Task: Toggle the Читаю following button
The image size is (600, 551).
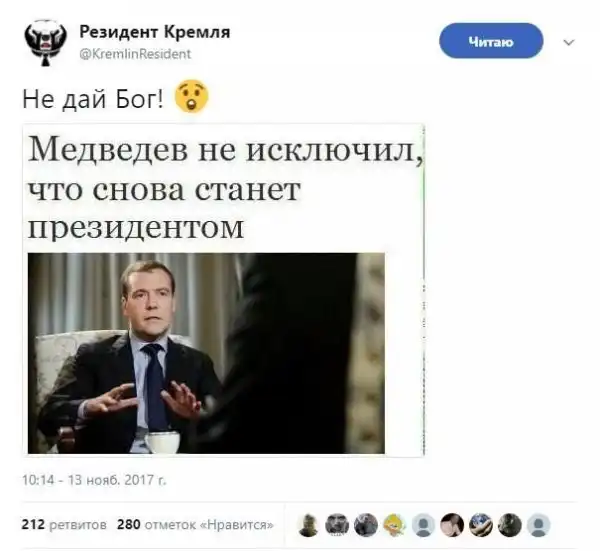Action: [491, 41]
